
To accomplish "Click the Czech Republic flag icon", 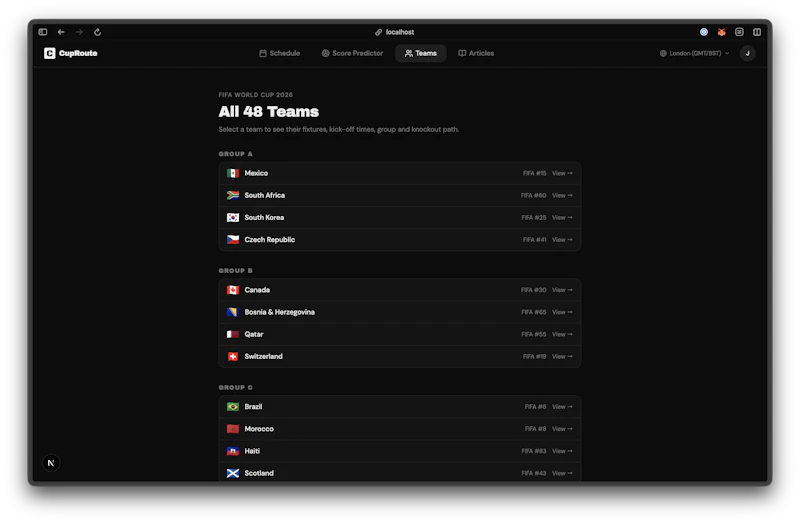I will (233, 239).
